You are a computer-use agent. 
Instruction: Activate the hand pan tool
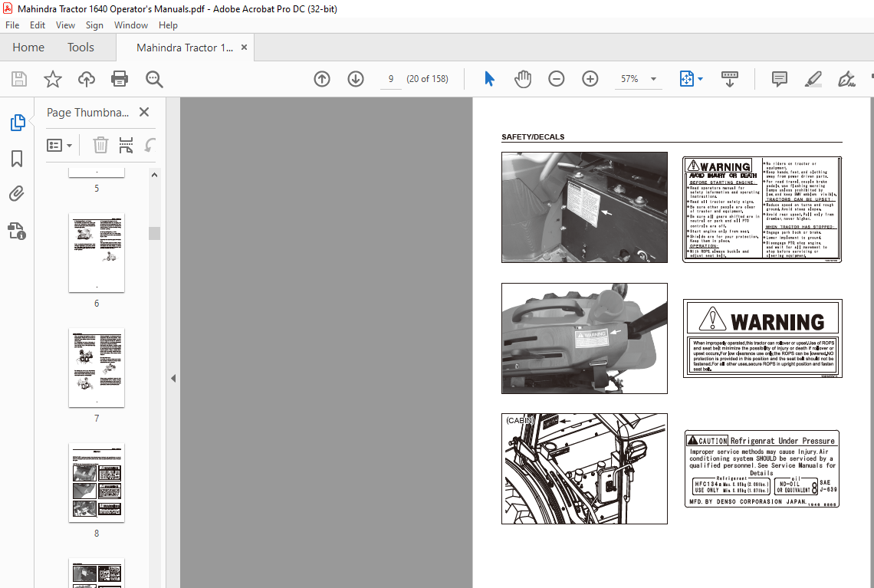[x=523, y=79]
